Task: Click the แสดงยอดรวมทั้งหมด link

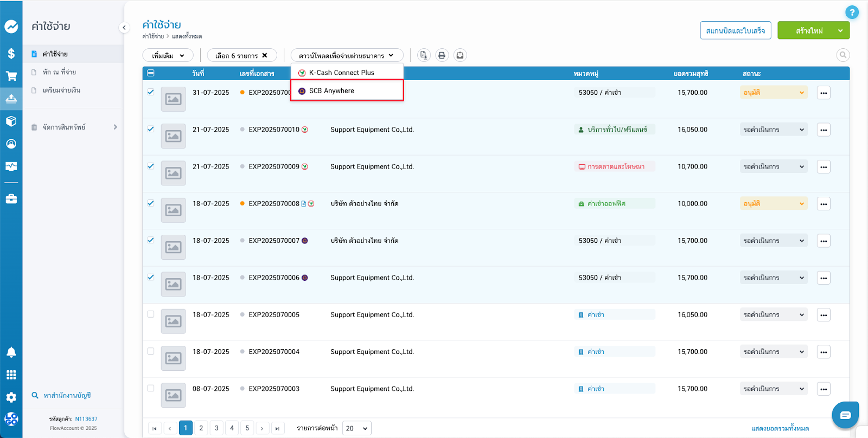Action: coord(780,429)
